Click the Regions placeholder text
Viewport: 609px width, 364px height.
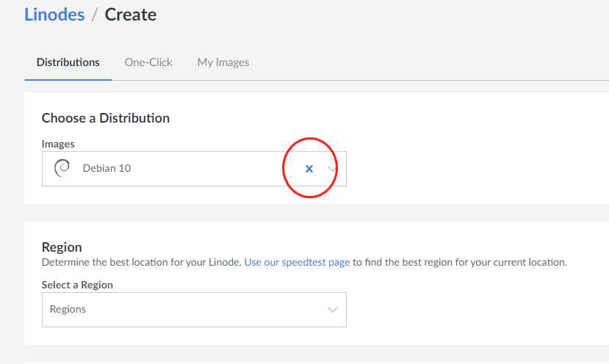68,309
